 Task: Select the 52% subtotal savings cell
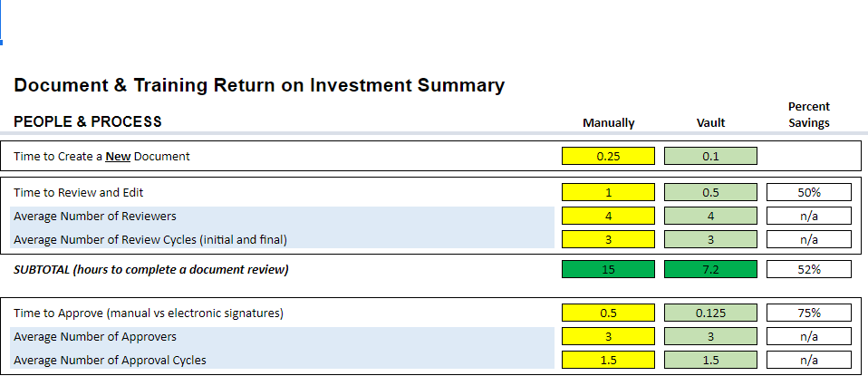809,269
